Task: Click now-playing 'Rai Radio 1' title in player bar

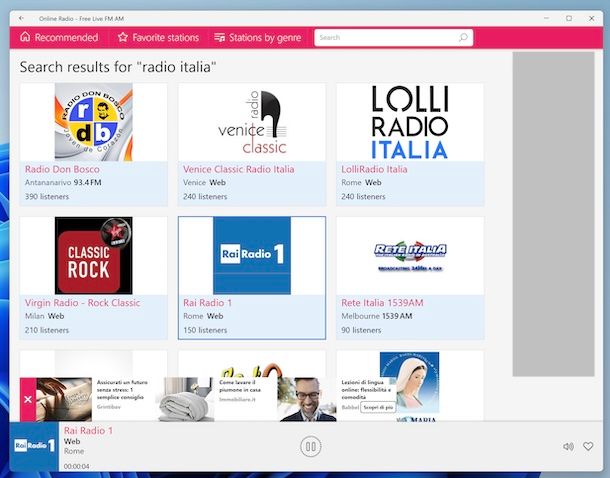Action: click(x=88, y=431)
